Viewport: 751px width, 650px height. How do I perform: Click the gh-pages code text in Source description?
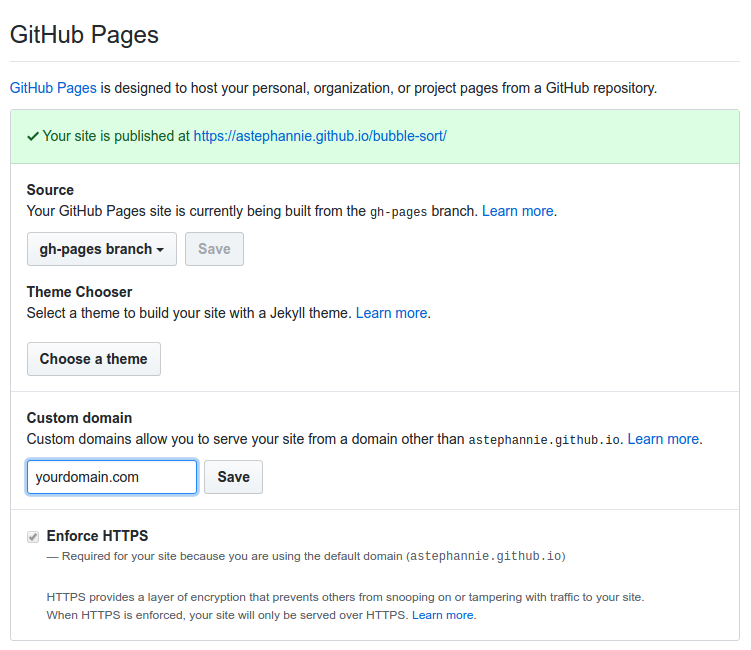click(398, 212)
